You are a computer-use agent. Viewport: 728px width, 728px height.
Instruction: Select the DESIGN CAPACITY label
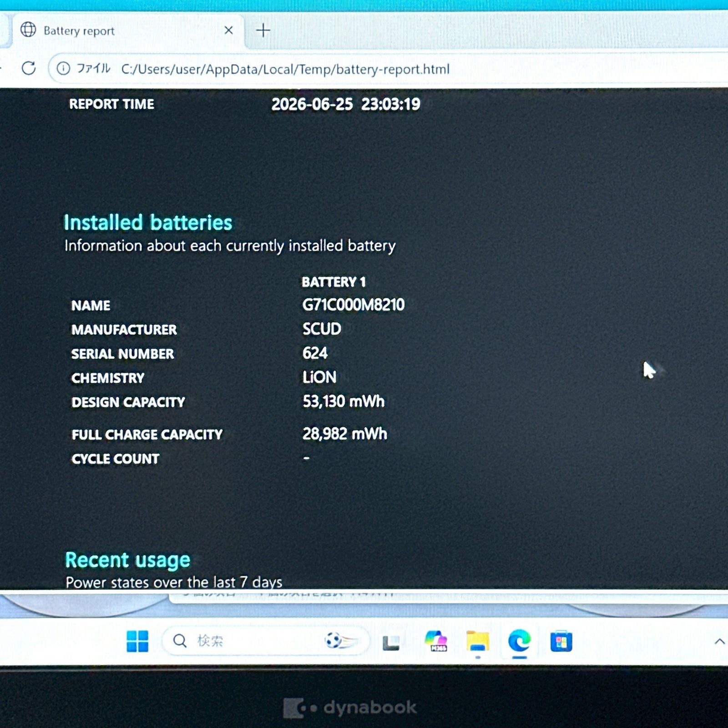[x=128, y=402]
